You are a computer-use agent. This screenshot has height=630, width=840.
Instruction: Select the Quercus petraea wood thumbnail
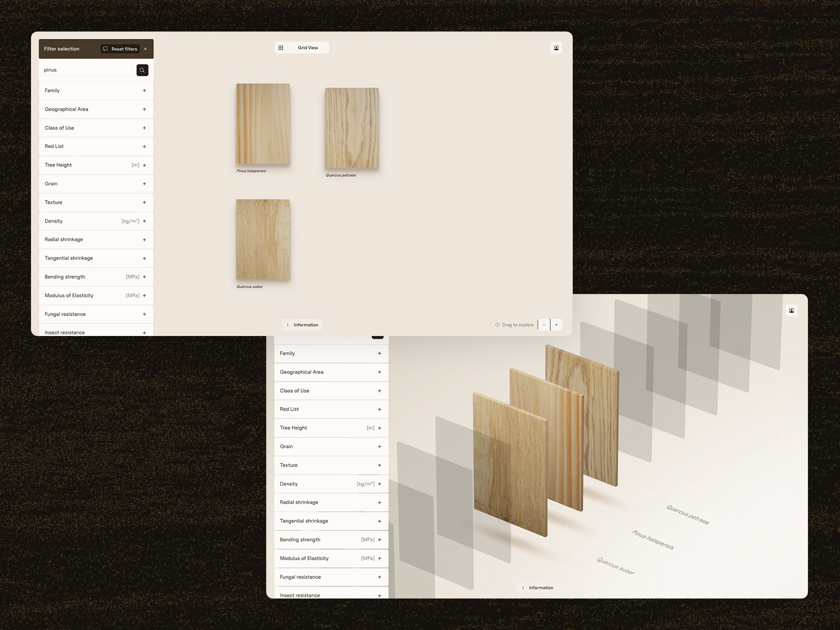pos(352,128)
